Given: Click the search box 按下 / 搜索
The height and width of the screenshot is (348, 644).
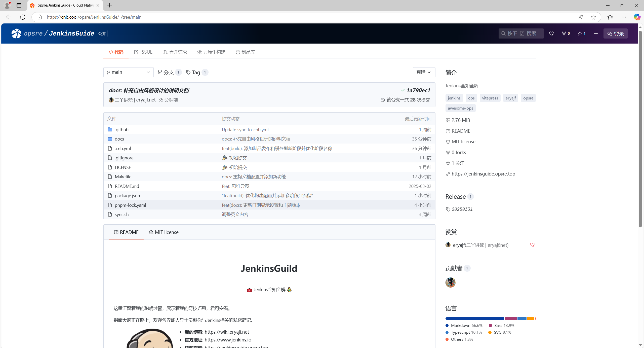Looking at the screenshot, I should tap(521, 33).
